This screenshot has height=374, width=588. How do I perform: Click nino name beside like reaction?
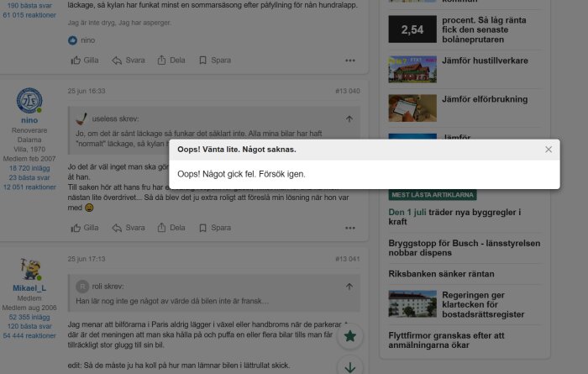[87, 40]
